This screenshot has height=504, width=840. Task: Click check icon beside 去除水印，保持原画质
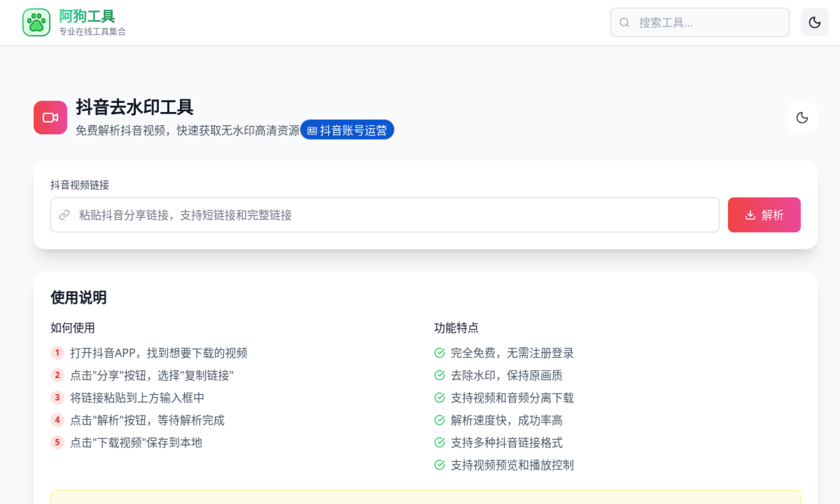coord(439,375)
